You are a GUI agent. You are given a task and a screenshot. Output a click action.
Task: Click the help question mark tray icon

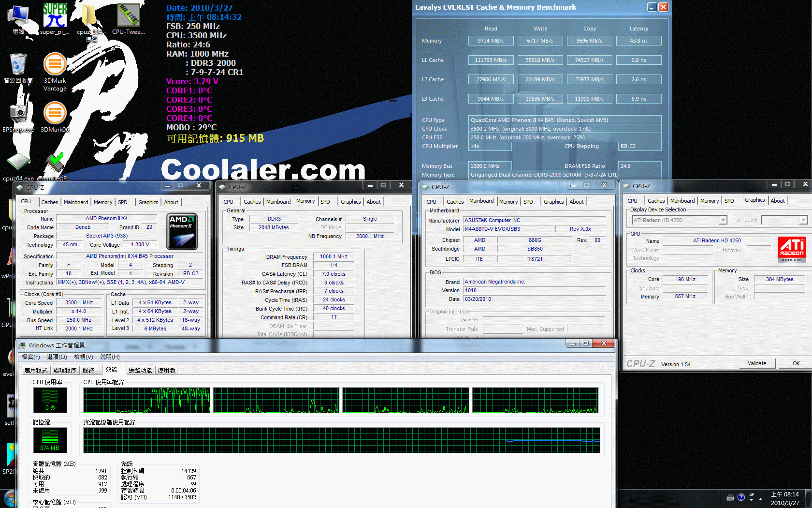(x=741, y=497)
